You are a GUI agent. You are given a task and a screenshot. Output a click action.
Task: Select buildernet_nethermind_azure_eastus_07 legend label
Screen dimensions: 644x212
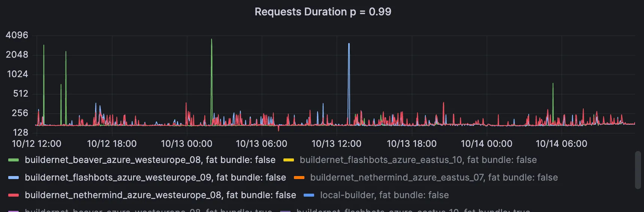[x=434, y=178]
